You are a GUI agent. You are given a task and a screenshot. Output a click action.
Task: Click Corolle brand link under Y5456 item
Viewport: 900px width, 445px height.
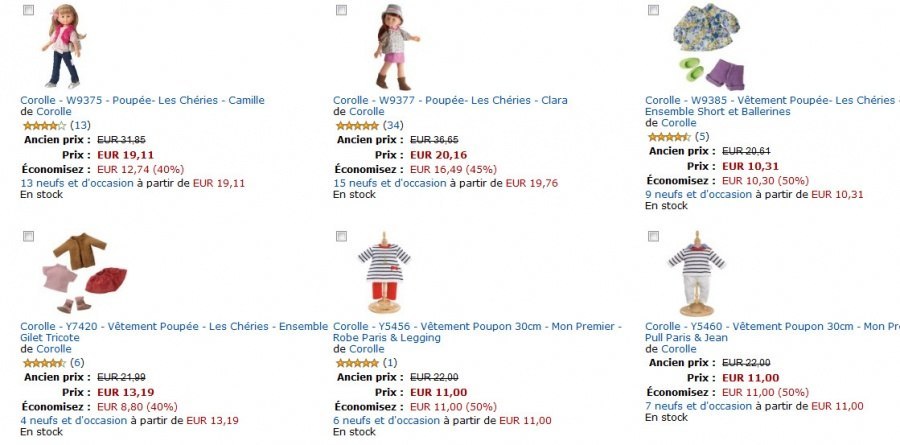click(367, 349)
